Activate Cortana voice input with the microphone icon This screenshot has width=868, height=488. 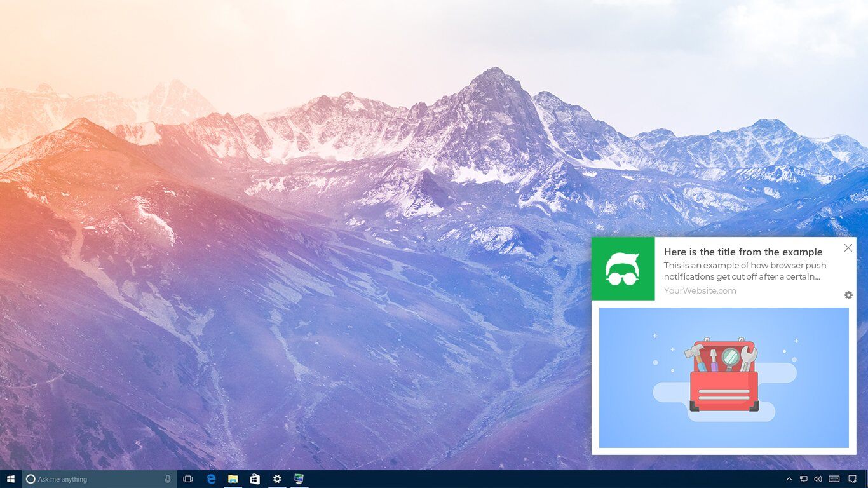(x=167, y=479)
